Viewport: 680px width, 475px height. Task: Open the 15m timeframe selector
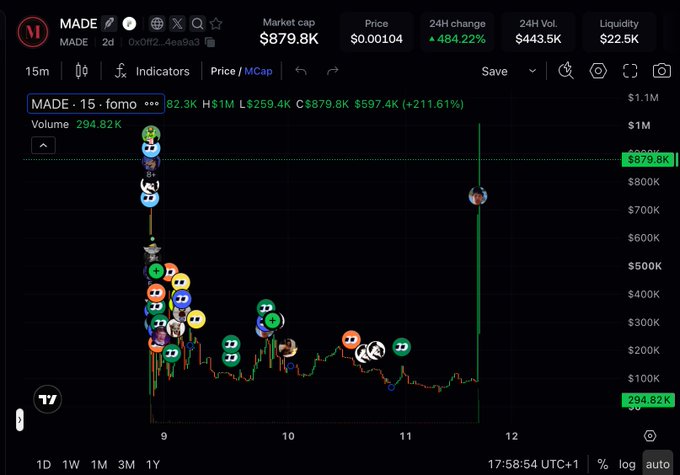(x=37, y=71)
